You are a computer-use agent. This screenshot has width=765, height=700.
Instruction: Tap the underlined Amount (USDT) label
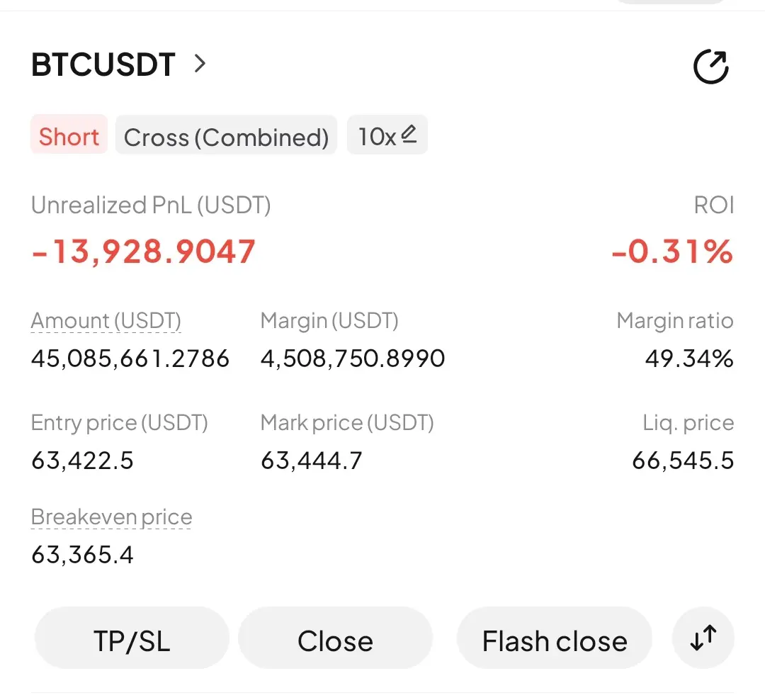pyautogui.click(x=106, y=321)
